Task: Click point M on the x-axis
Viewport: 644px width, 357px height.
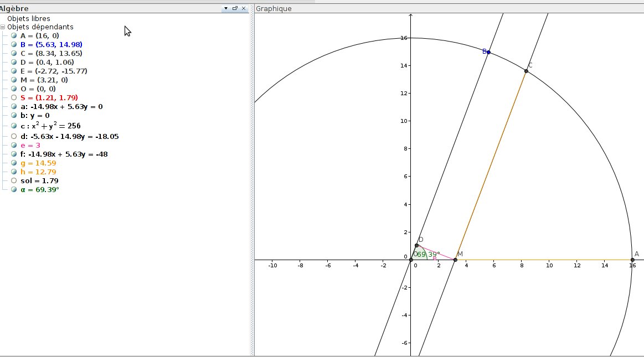Action: [455, 260]
